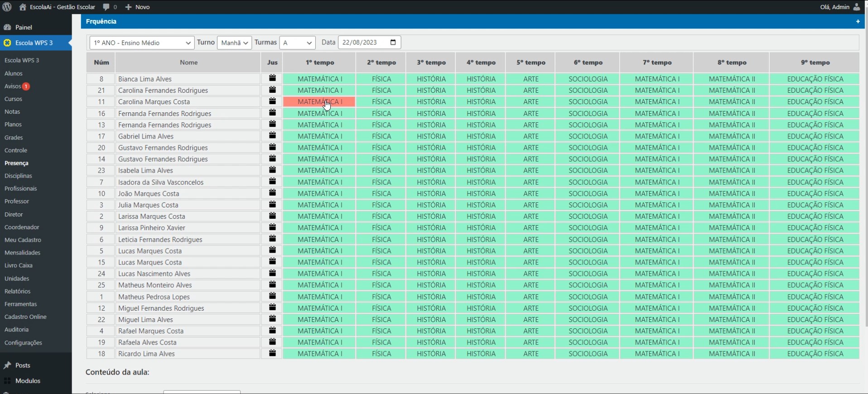Open justification icon for Larissa Pinheiro Xavier

click(x=272, y=227)
